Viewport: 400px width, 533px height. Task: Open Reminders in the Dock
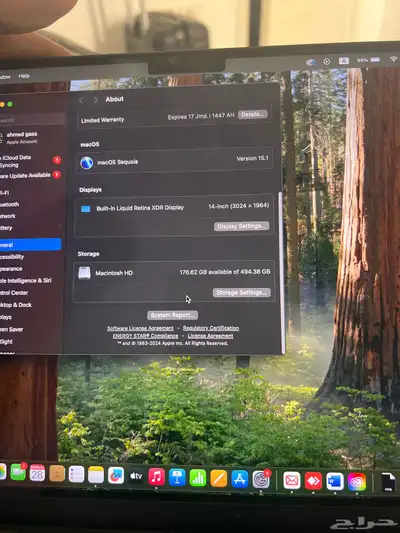76,475
